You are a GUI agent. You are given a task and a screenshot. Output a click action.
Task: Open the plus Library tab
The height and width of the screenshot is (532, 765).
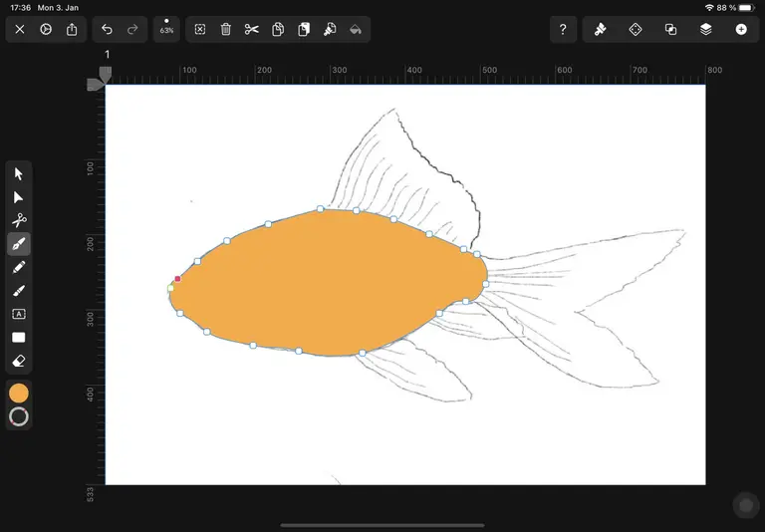click(741, 30)
